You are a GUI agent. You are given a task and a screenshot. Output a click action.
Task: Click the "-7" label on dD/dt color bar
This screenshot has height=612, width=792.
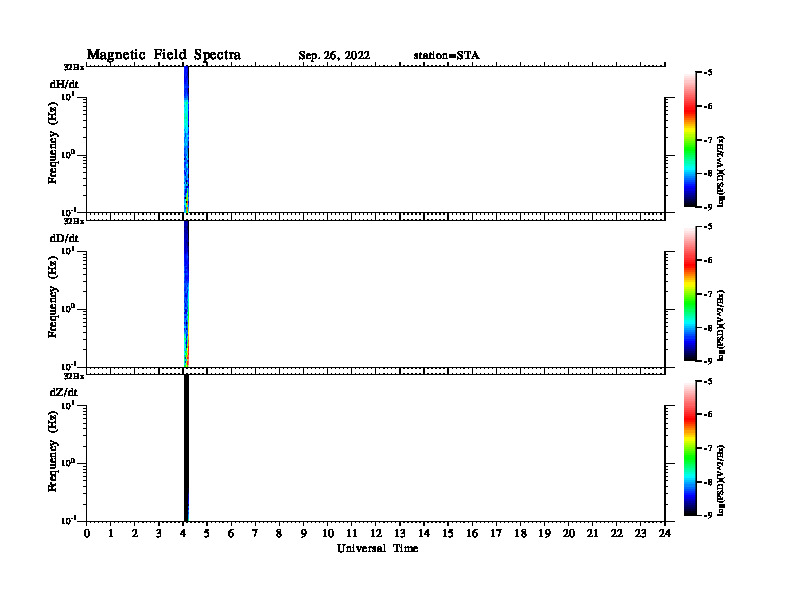[x=708, y=294]
